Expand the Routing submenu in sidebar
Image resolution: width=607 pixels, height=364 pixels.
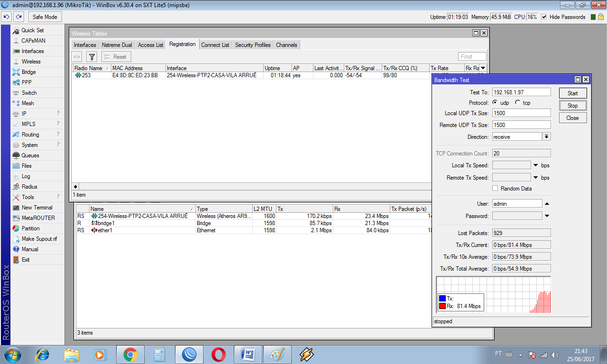[59, 134]
